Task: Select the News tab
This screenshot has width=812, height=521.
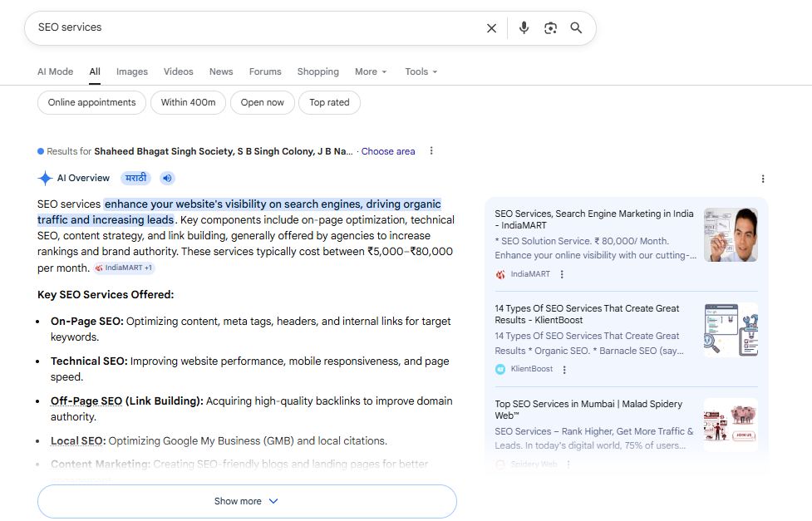Action: pos(220,71)
